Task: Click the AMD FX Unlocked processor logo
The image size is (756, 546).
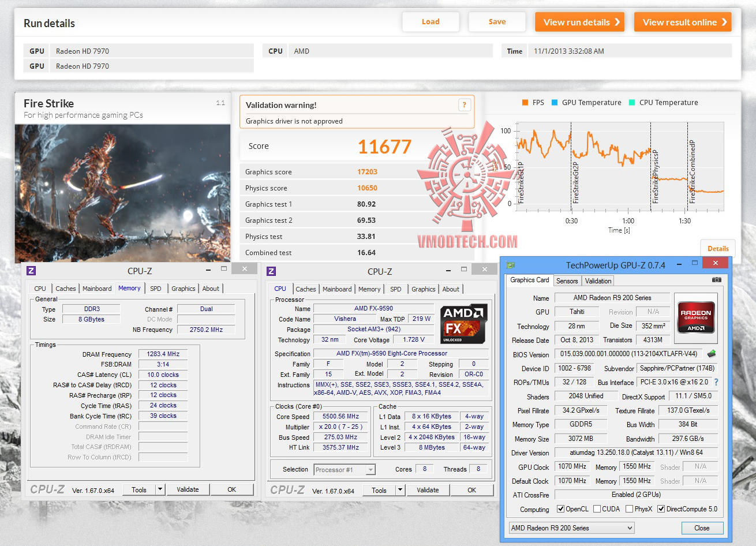Action: coord(463,324)
